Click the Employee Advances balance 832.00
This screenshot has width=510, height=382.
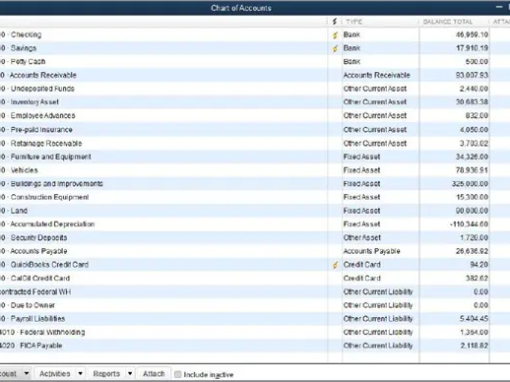[x=477, y=116]
